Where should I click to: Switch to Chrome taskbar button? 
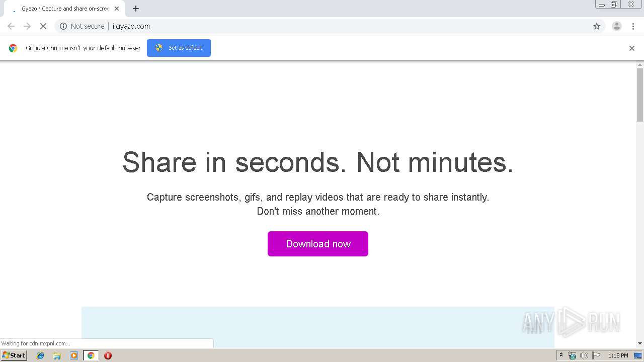[91, 355]
